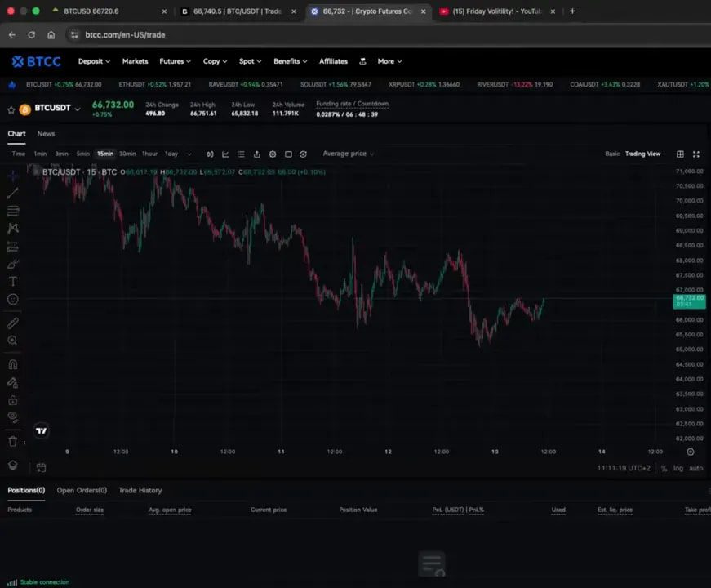Expand the Benefits menu
Viewport: 711px width, 588px height.
click(291, 61)
